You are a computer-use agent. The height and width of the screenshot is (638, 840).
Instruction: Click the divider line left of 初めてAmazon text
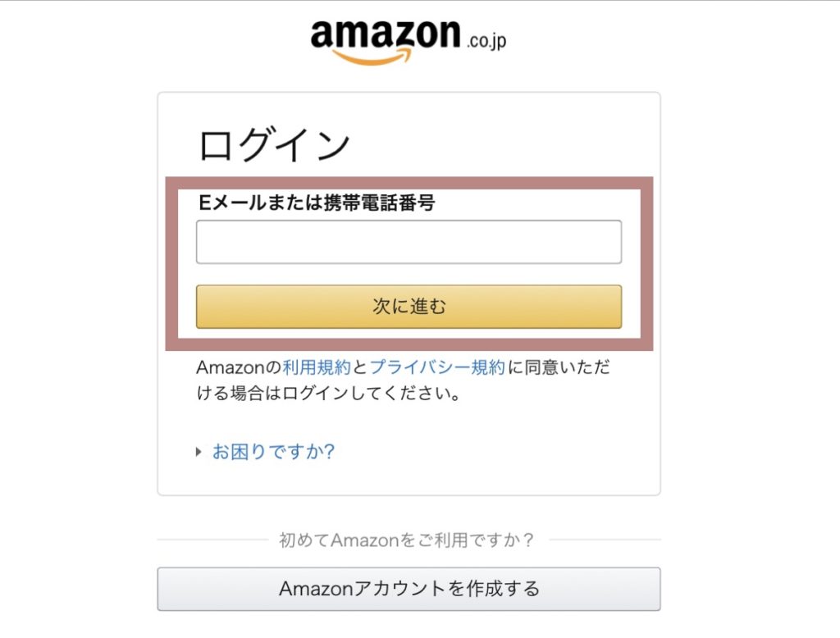coord(212,540)
